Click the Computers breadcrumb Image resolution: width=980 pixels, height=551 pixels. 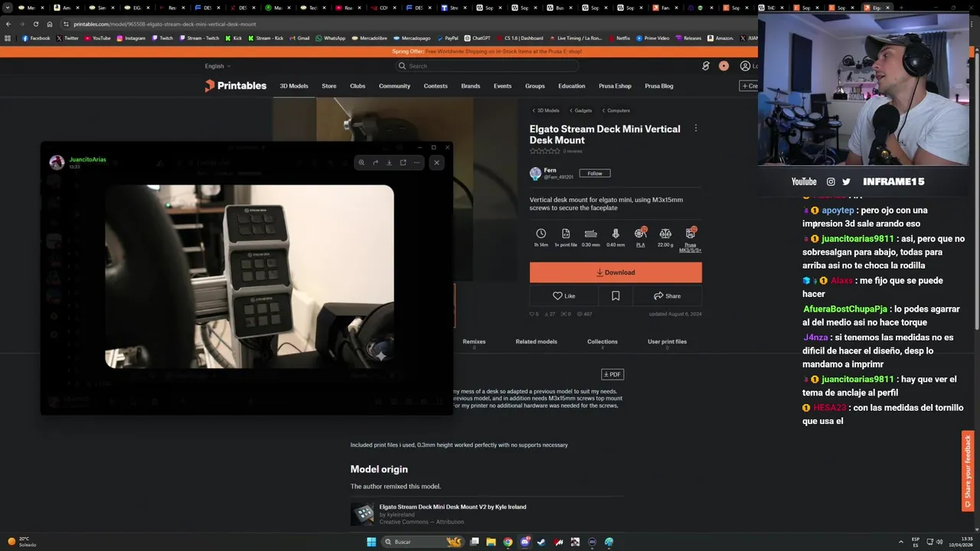[x=616, y=110]
